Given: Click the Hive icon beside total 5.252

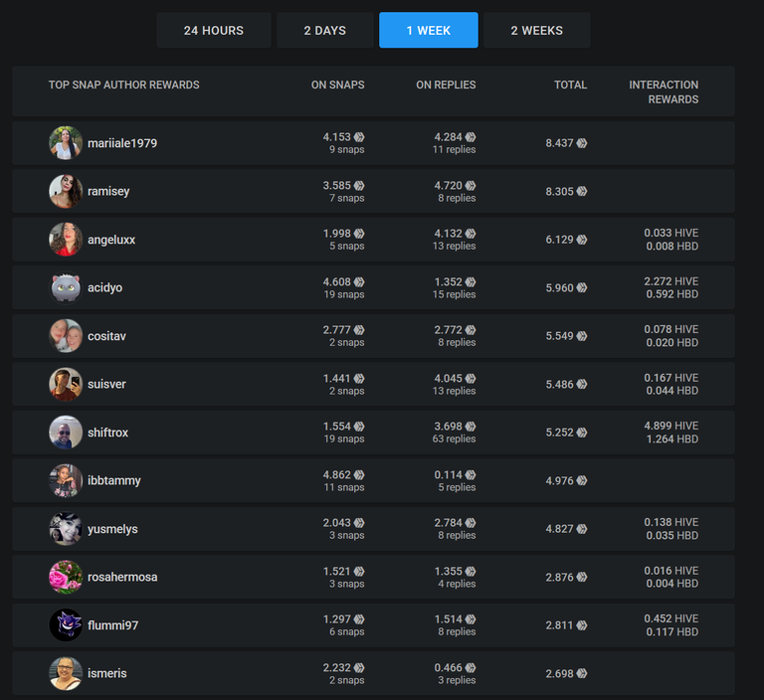Looking at the screenshot, I should [582, 433].
